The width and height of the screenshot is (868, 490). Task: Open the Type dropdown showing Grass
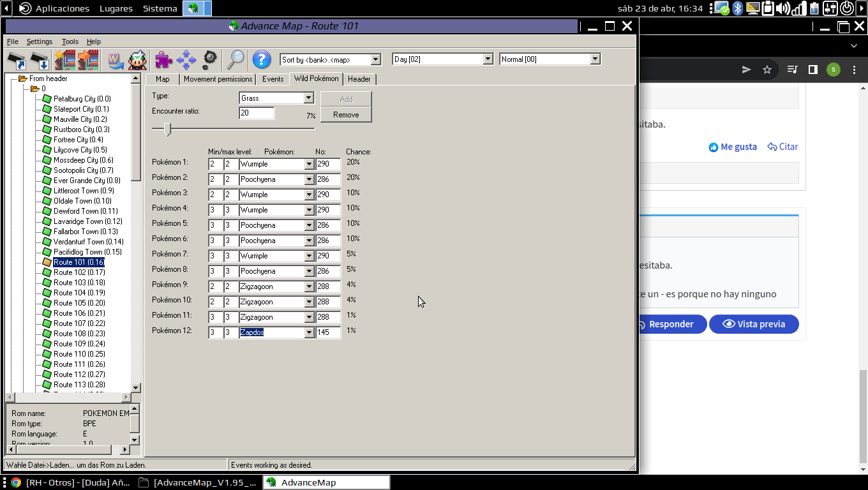[309, 98]
